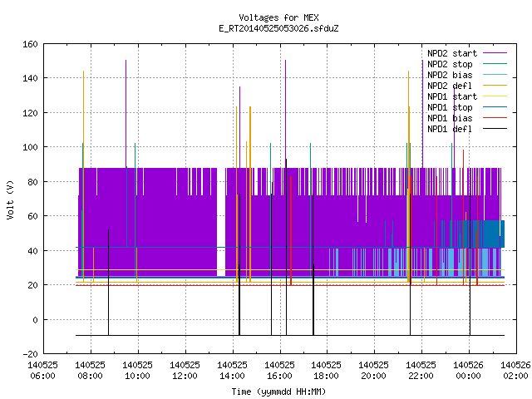Click the y-axis tick value 160

[30, 44]
